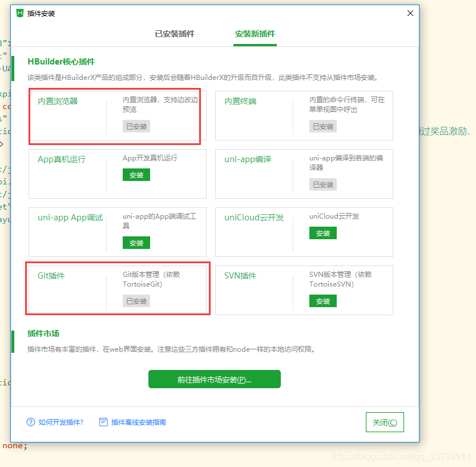The height and width of the screenshot is (467, 476).
Task: Select the uniCloud云开发 plugin title
Action: click(254, 218)
